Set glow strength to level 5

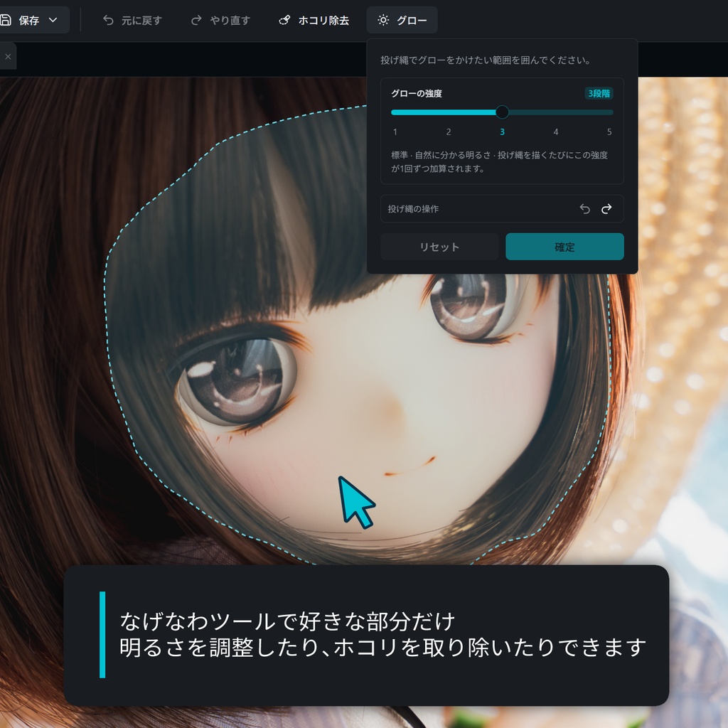609,132
